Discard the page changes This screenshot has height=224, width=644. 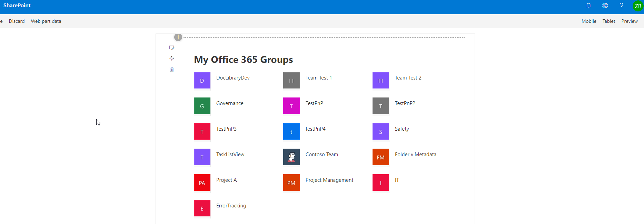pyautogui.click(x=17, y=21)
